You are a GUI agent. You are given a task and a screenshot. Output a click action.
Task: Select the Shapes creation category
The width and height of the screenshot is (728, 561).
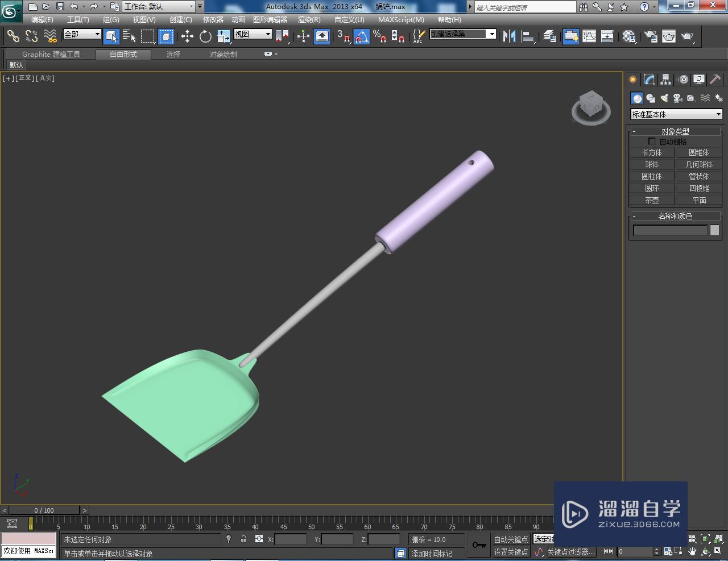651,98
